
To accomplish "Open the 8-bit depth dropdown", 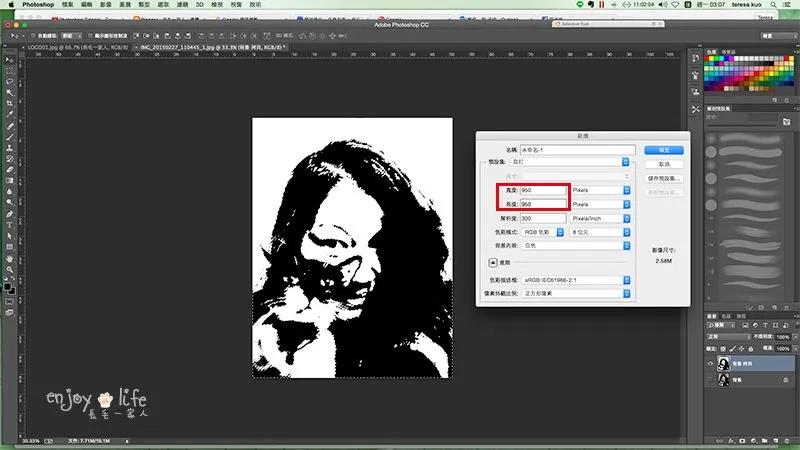I will 601,232.
